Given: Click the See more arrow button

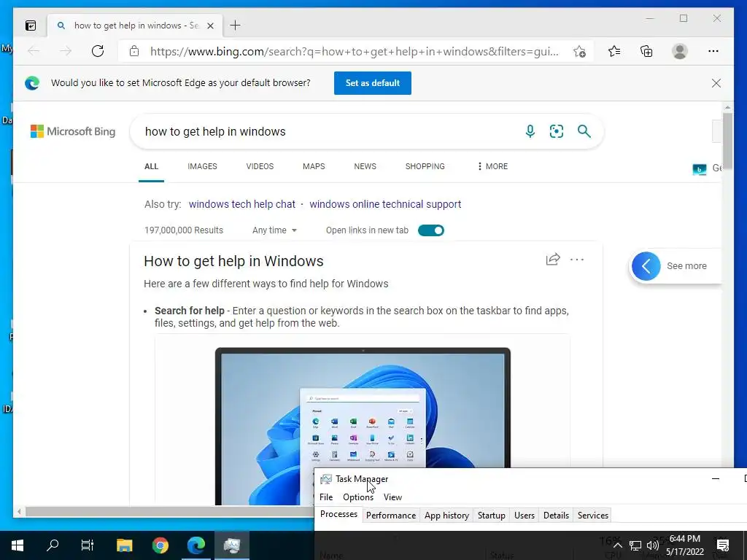Looking at the screenshot, I should (646, 265).
